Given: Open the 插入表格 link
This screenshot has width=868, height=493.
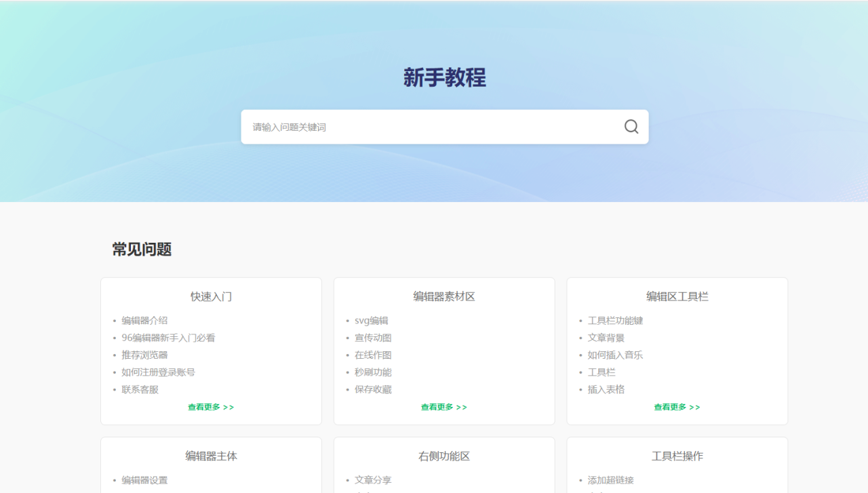Looking at the screenshot, I should (606, 390).
